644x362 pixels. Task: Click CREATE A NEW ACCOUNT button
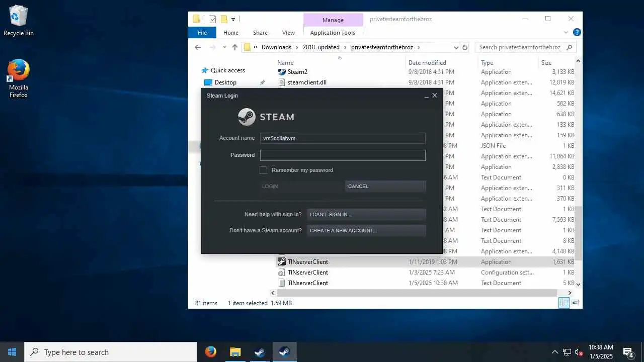(366, 230)
